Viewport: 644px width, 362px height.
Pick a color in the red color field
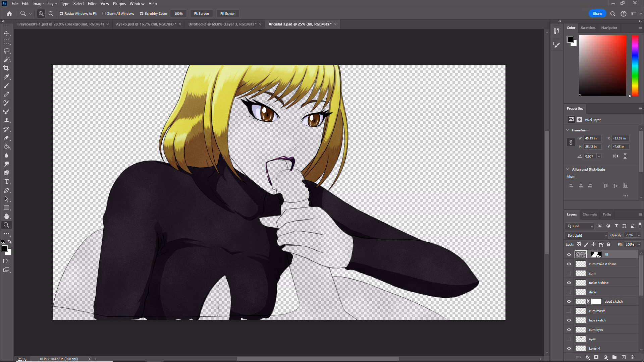coord(602,66)
